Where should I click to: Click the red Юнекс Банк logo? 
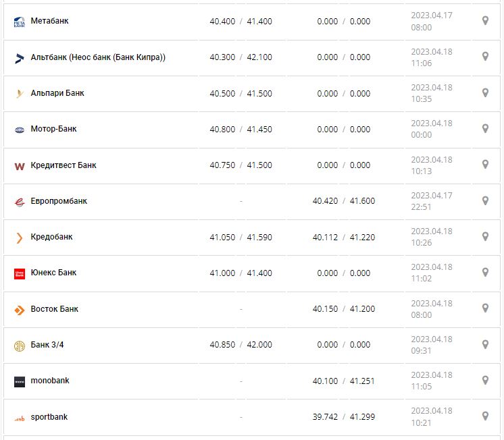20,273
